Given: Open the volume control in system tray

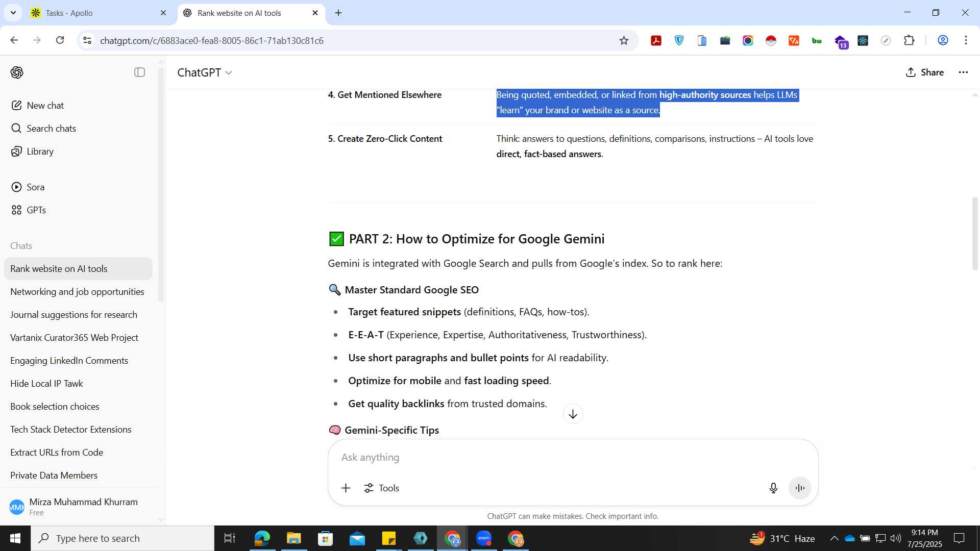Looking at the screenshot, I should [896, 538].
